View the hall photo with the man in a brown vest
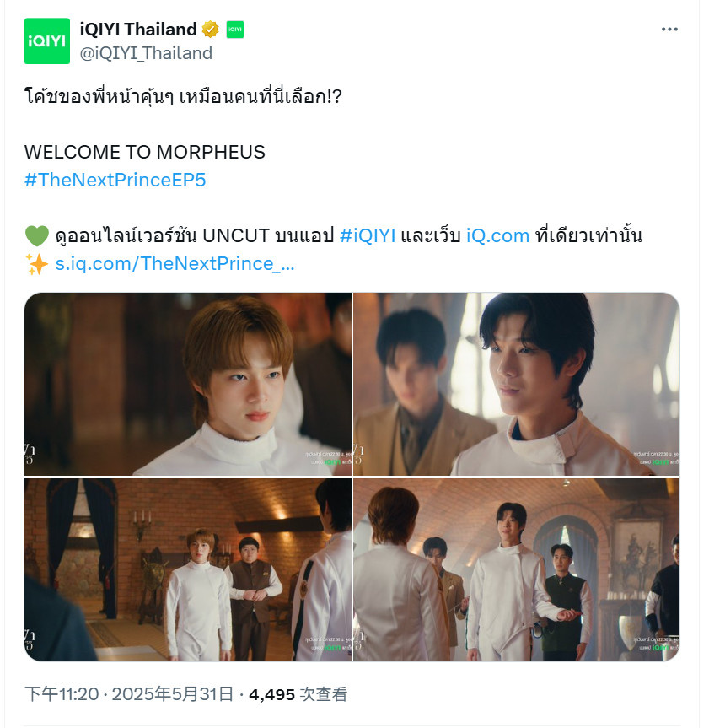 (x=188, y=569)
